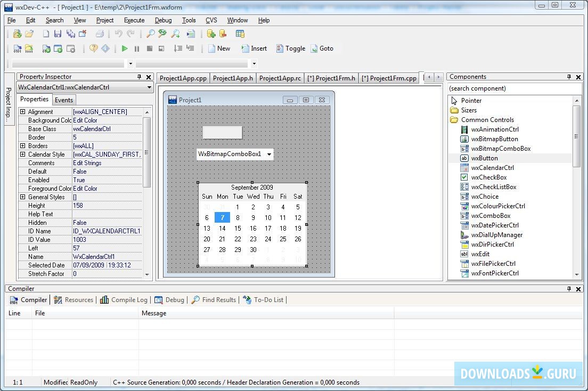Open the WxBitmapComboBox1 dropdown arrow

coord(269,154)
